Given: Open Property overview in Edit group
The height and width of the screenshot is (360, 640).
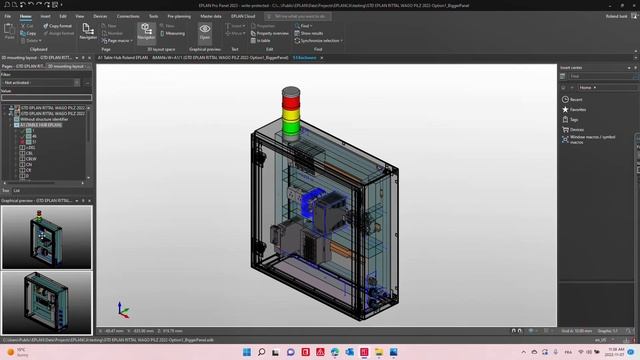Looking at the screenshot, I should pos(270,33).
